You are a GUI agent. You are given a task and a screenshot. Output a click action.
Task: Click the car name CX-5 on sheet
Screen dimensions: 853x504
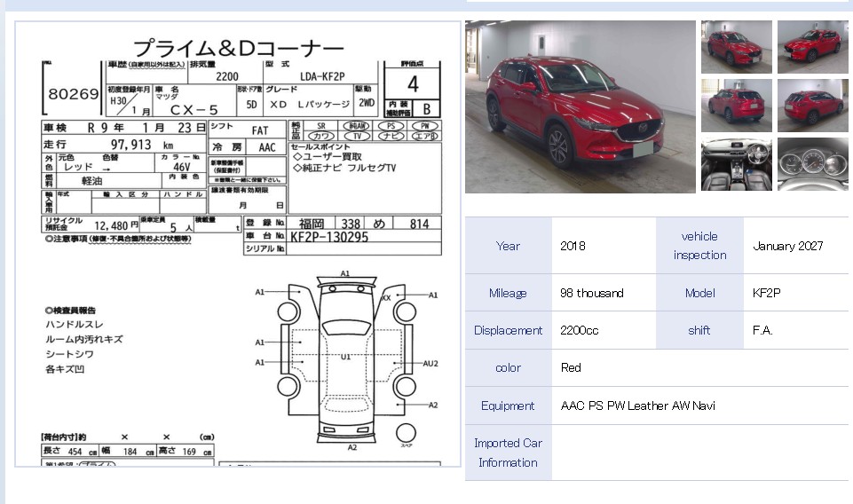(194, 110)
